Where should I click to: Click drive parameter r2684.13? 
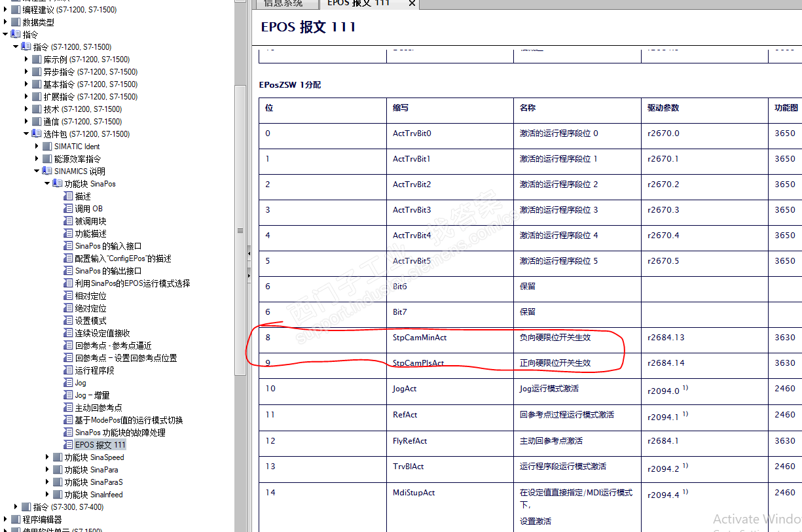pos(666,338)
